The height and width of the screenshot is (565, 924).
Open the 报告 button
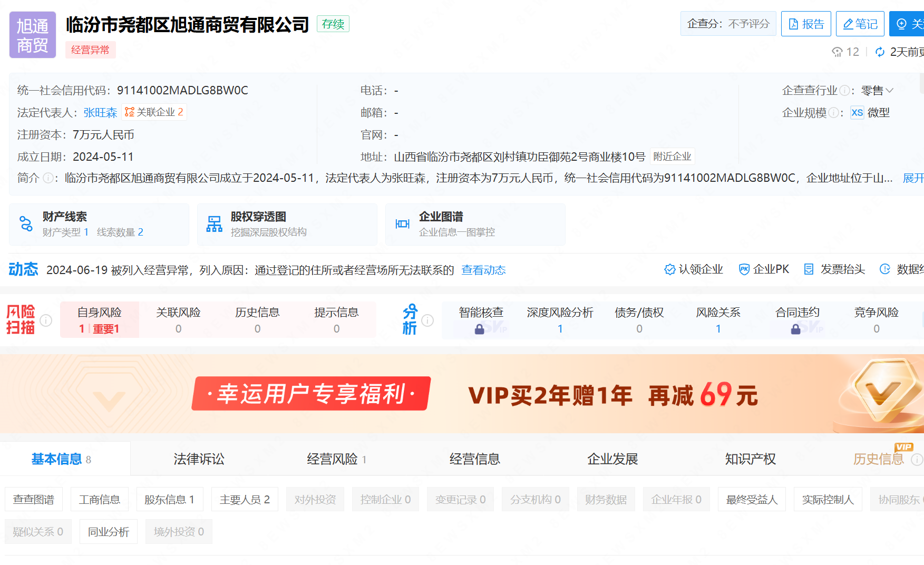[806, 24]
